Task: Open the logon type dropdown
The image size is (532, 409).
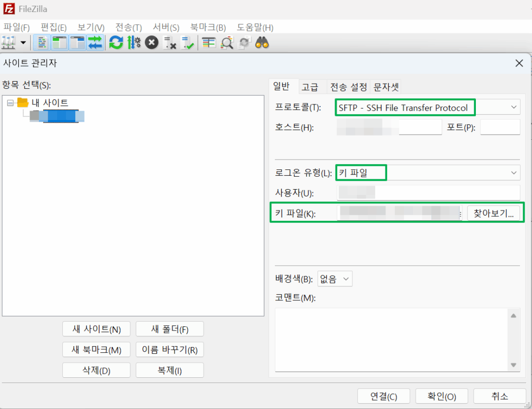Action: click(514, 173)
